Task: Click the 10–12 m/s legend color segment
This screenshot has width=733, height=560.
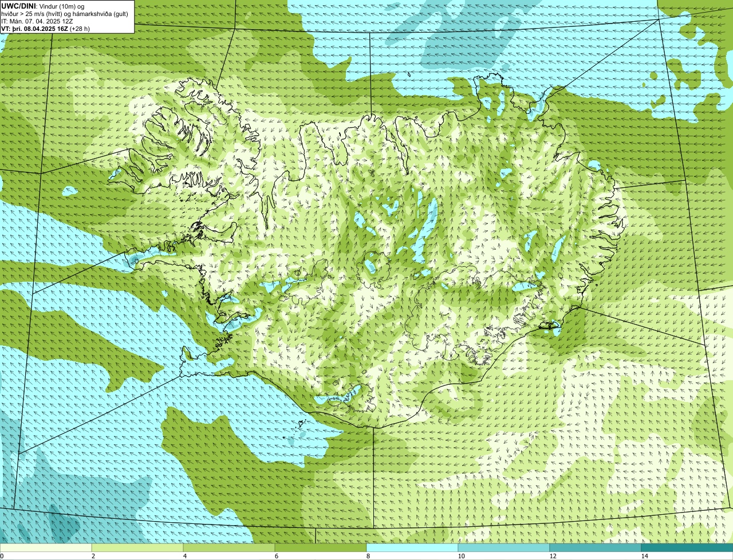Action: [x=504, y=548]
